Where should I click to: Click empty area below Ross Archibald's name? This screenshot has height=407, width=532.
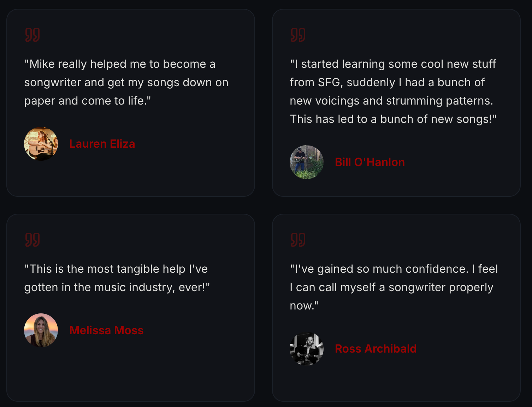[396, 383]
